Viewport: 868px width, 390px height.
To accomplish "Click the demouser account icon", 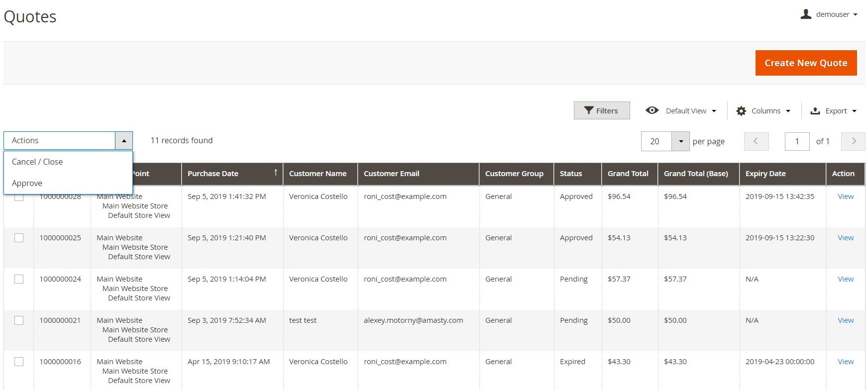I will click(806, 14).
